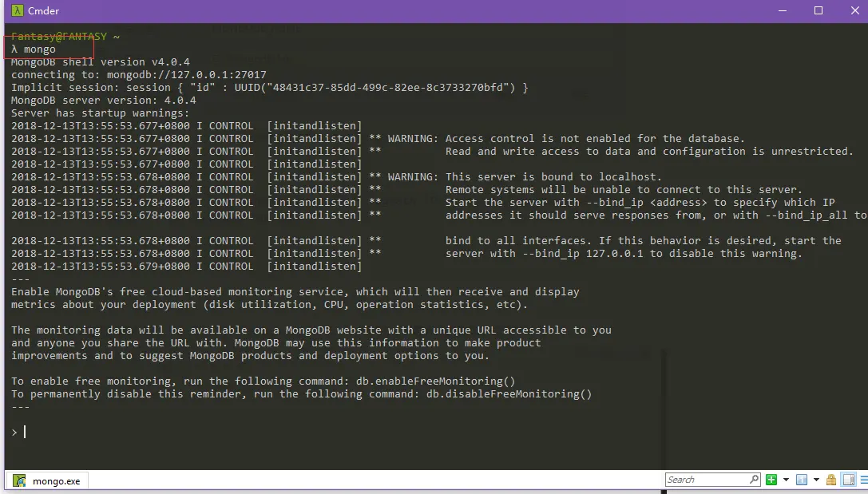Click 'addresses it should serve responses from' text
868x494 pixels.
656,215
